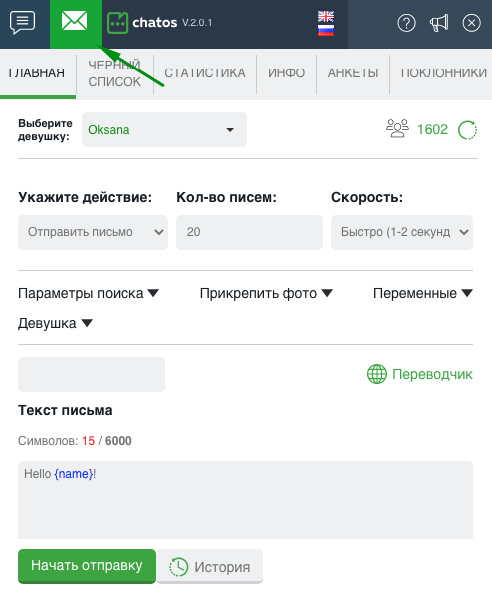
Task: Expand Параметры поиска section
Action: click(88, 293)
